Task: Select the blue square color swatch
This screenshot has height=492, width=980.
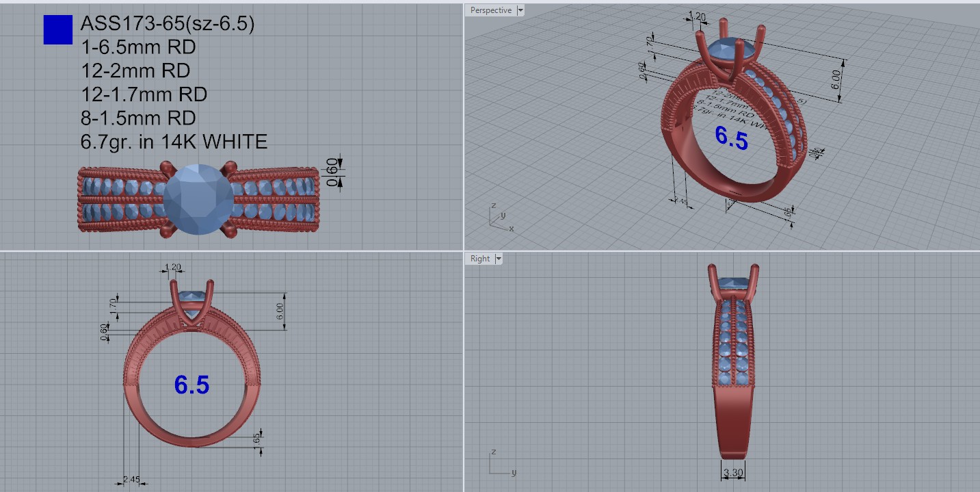Action: pyautogui.click(x=58, y=29)
